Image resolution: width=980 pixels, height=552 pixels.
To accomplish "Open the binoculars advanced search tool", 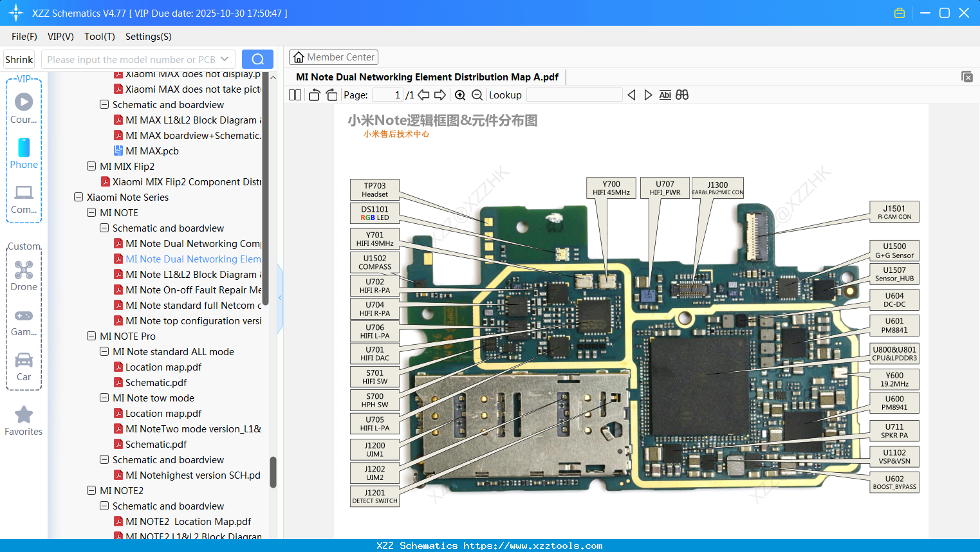I will tap(682, 95).
